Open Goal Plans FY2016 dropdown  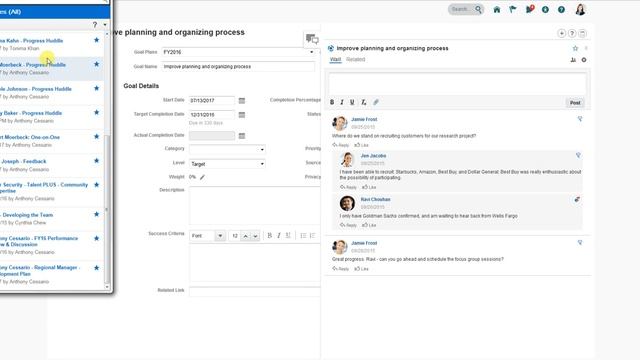[311, 52]
